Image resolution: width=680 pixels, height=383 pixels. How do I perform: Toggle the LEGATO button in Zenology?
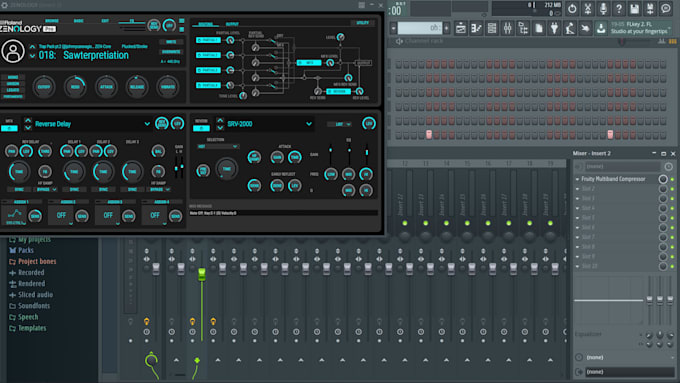pyautogui.click(x=13, y=90)
